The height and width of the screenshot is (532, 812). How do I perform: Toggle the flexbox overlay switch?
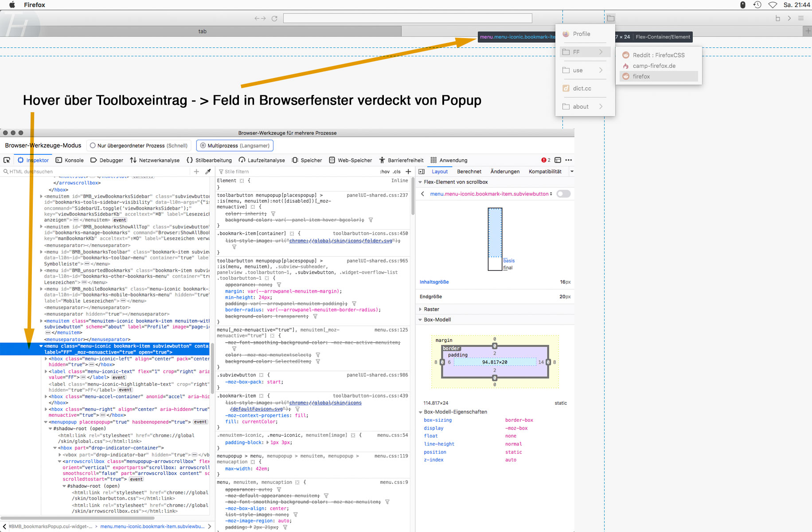(563, 194)
